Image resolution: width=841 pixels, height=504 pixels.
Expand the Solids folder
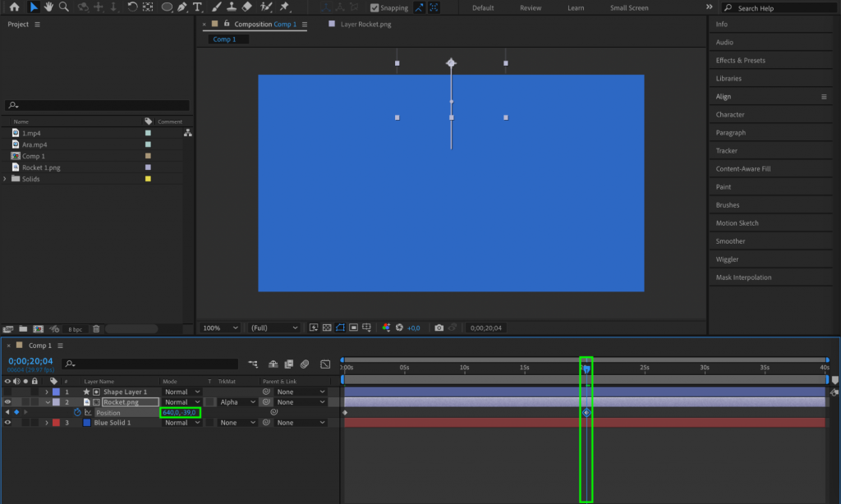(6, 178)
